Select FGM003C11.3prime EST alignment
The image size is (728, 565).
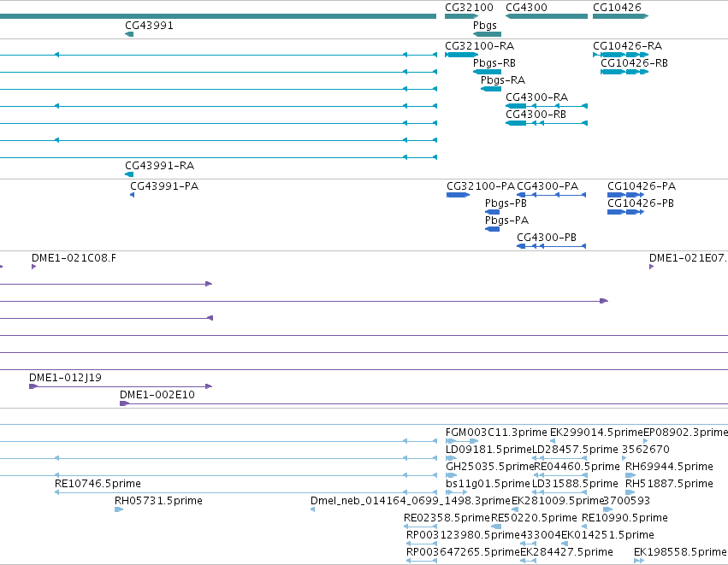pos(461,441)
